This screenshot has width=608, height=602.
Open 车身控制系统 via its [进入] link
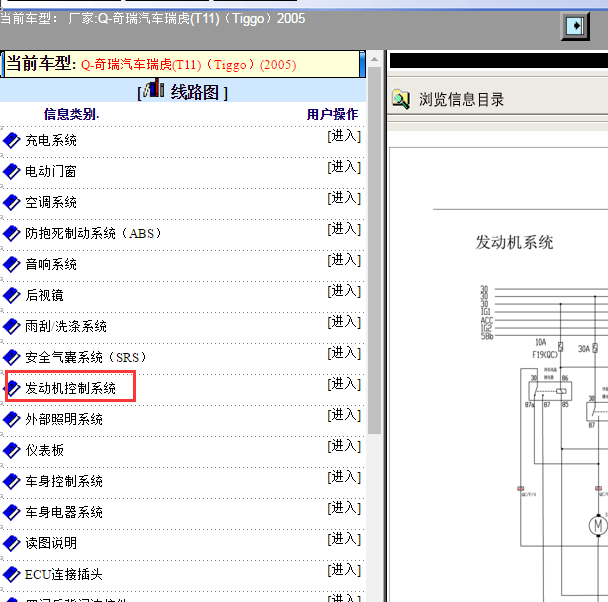click(344, 477)
